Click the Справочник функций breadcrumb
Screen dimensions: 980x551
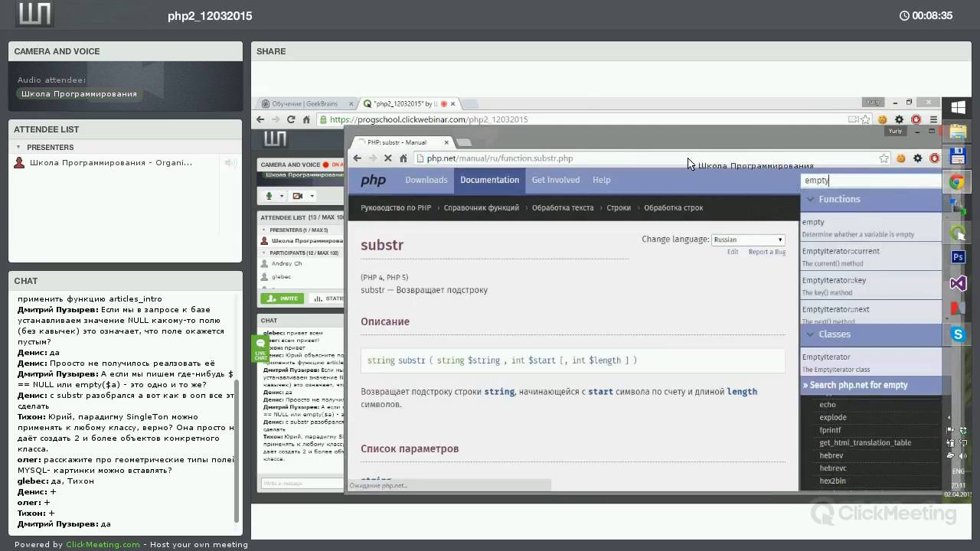[482, 207]
